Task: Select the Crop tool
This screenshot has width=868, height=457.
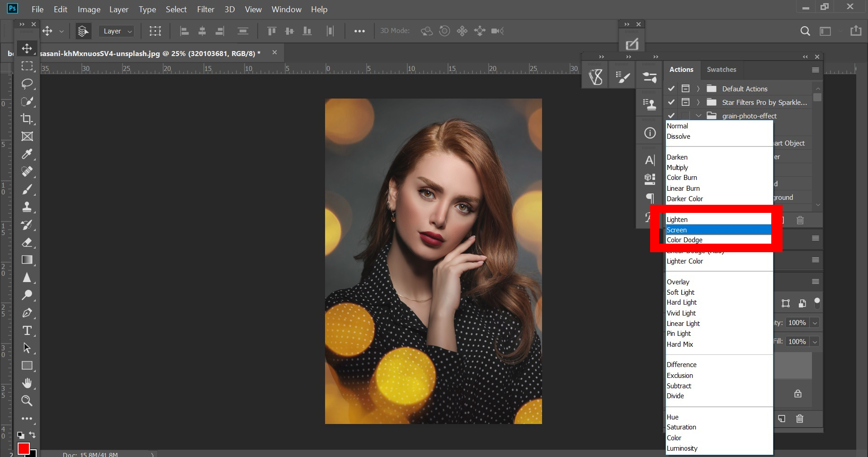Action: pyautogui.click(x=27, y=119)
